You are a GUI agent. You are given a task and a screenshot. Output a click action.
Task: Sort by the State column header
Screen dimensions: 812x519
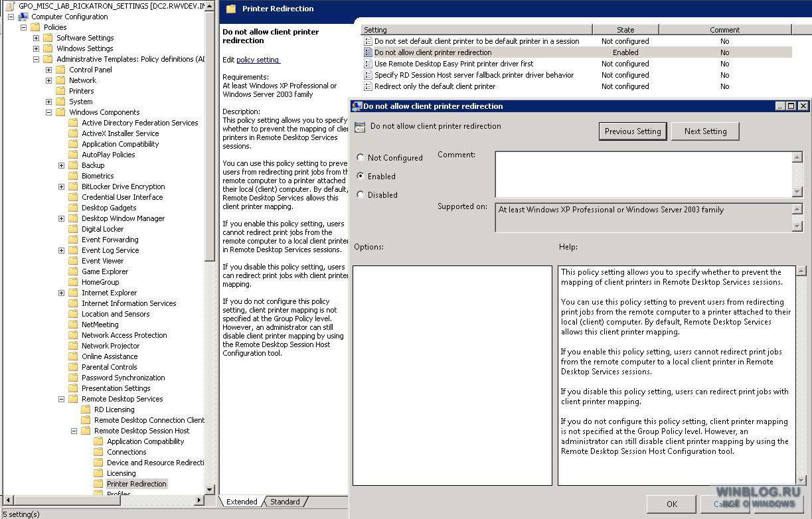[x=625, y=30]
